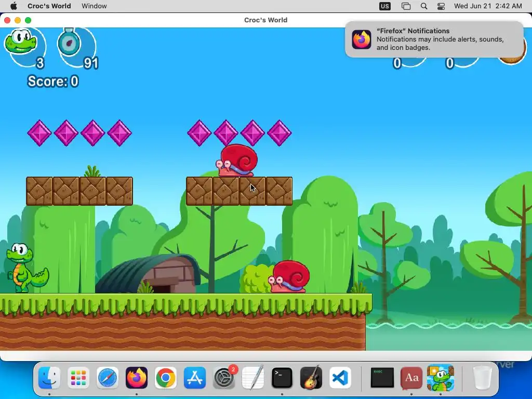Open Dictionary from the dock
Screen dimensions: 532x399
coord(411,377)
